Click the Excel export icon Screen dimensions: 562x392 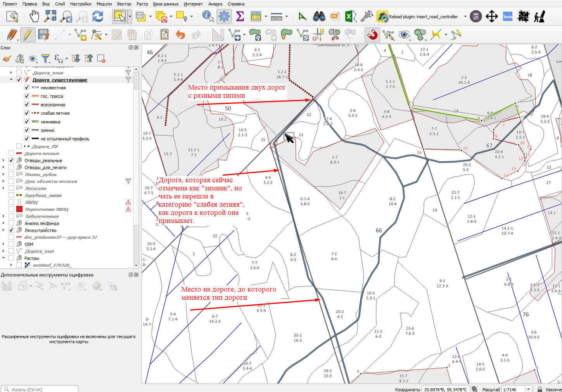click(350, 17)
